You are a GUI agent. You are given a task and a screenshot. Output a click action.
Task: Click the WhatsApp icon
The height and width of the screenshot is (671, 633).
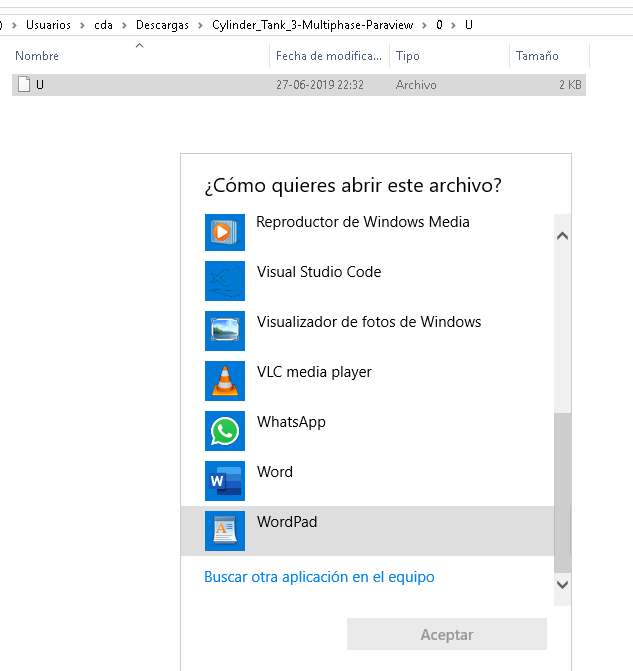coord(225,431)
